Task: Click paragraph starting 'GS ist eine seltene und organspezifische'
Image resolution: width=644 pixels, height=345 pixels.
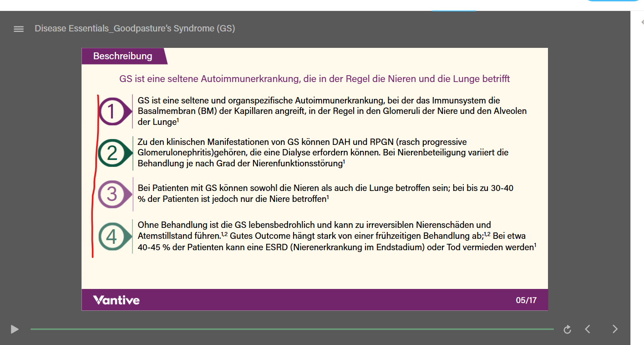Action: pyautogui.click(x=332, y=111)
